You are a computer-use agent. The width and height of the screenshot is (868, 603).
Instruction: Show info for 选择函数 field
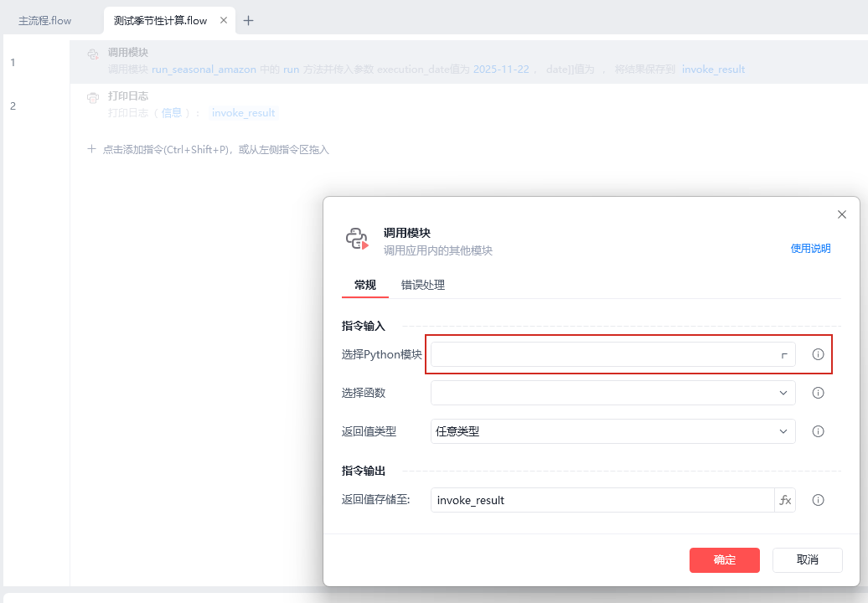819,394
